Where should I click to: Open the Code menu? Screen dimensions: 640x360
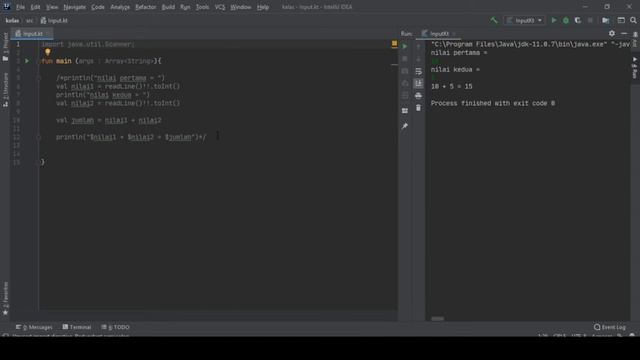click(98, 7)
